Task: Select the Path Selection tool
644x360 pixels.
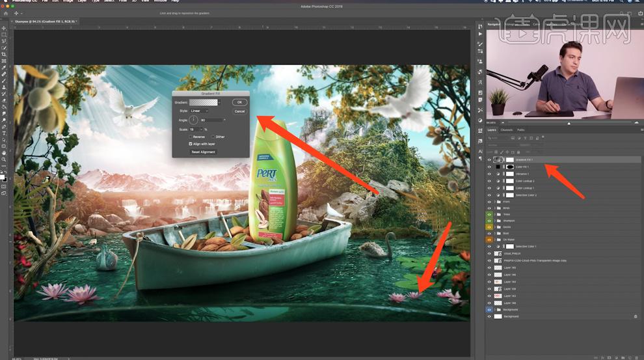Action: coord(5,139)
